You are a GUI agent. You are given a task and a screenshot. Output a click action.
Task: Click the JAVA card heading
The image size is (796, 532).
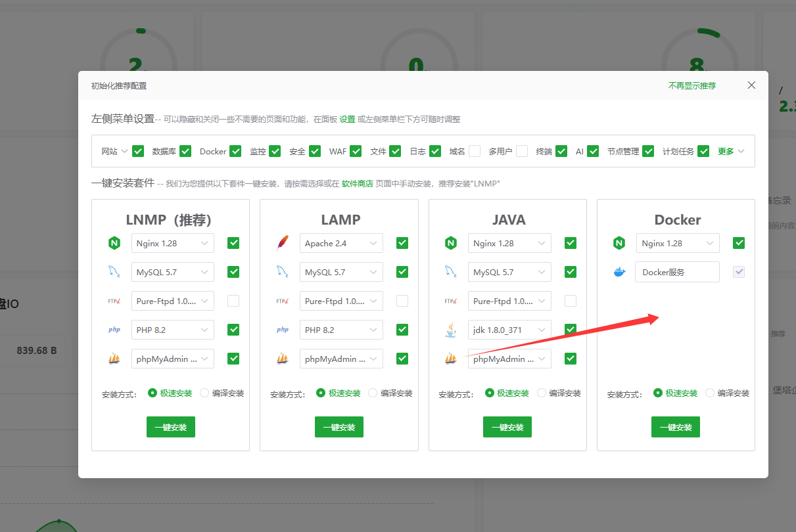pyautogui.click(x=509, y=219)
